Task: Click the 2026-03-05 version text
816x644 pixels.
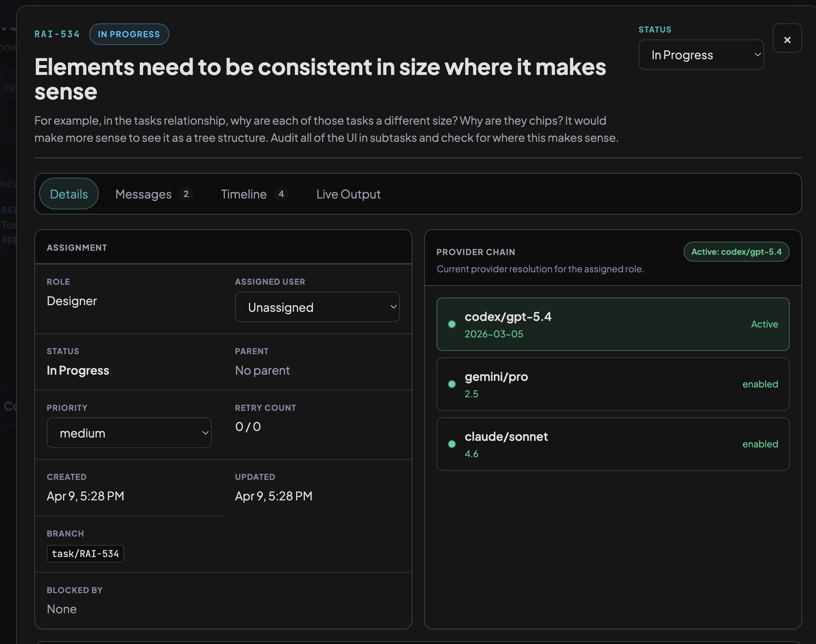Action: pos(494,334)
